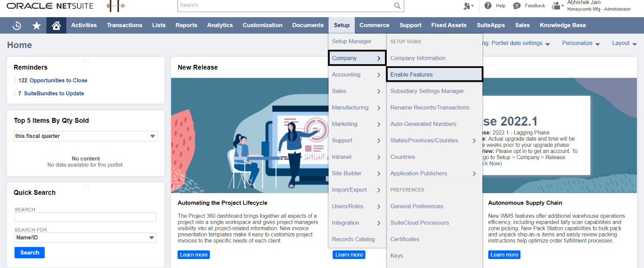Image resolution: width=644 pixels, height=268 pixels.
Task: Open 'this fiscal quarter' dropdown
Action: point(86,136)
